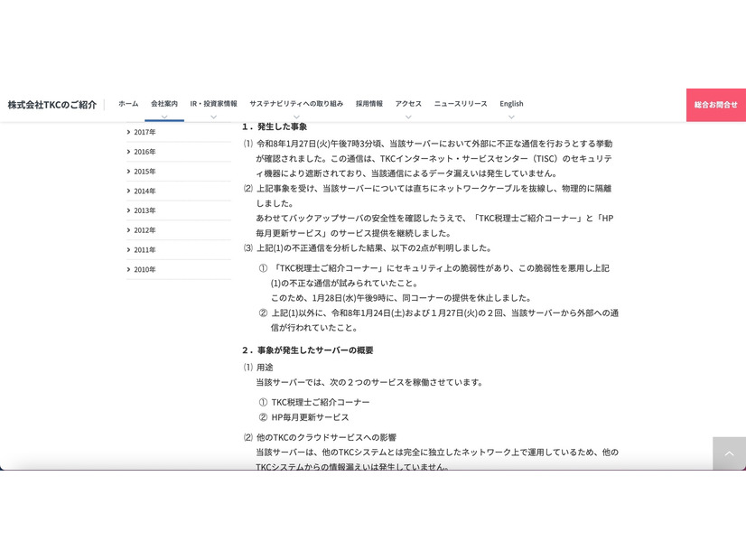Click the 総合お問合せ contact button
Viewport: 746px width, 560px height.
click(x=715, y=105)
